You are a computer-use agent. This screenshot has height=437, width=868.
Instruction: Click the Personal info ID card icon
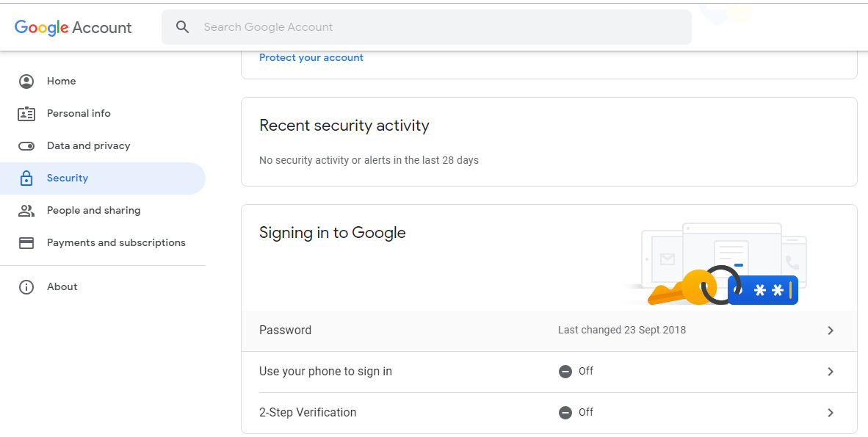[x=26, y=114]
